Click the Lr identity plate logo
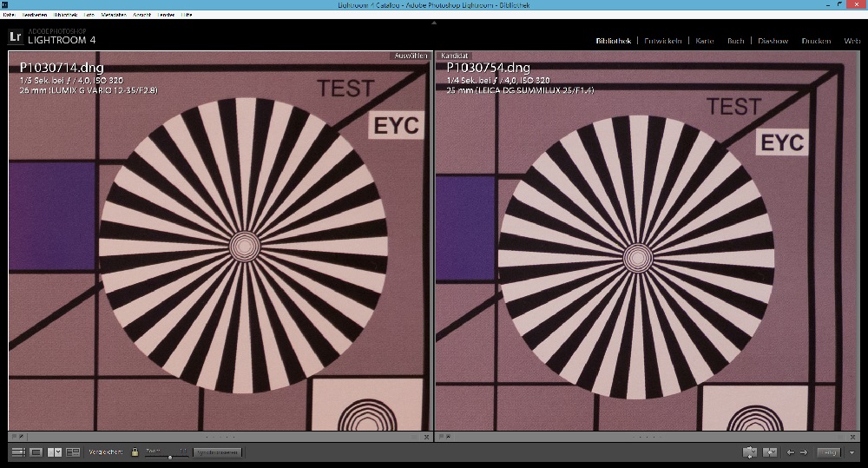This screenshot has width=868, height=468. click(x=15, y=37)
